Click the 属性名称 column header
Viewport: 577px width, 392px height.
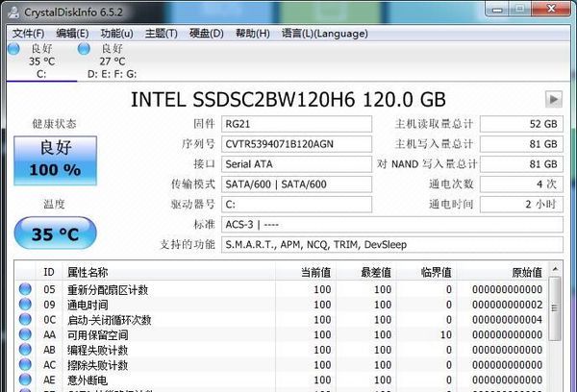pos(169,272)
